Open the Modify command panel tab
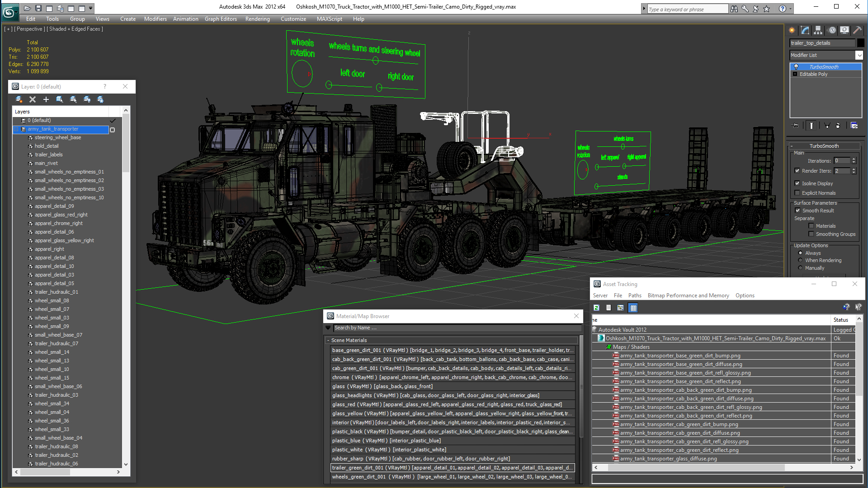 (805, 30)
